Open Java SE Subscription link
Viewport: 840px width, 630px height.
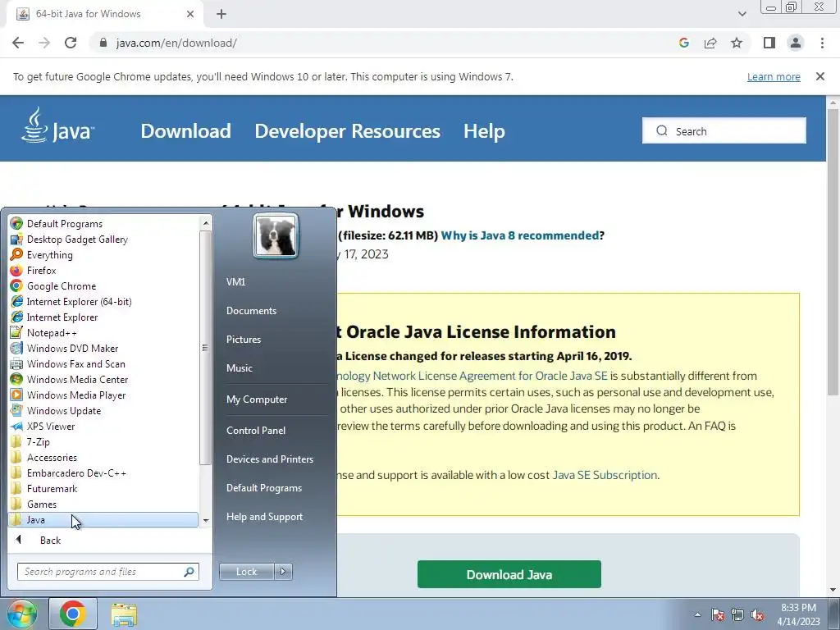point(605,475)
